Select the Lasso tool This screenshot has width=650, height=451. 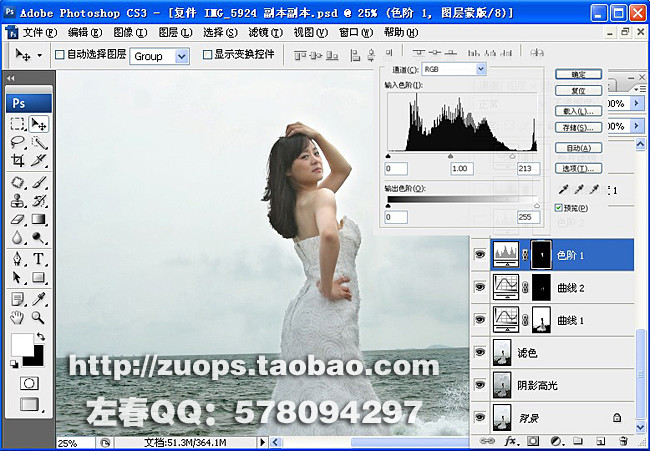point(18,142)
